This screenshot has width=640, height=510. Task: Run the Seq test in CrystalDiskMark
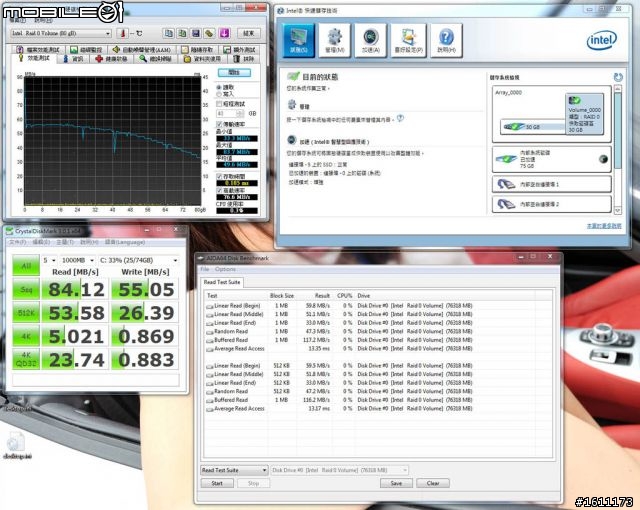pos(26,289)
